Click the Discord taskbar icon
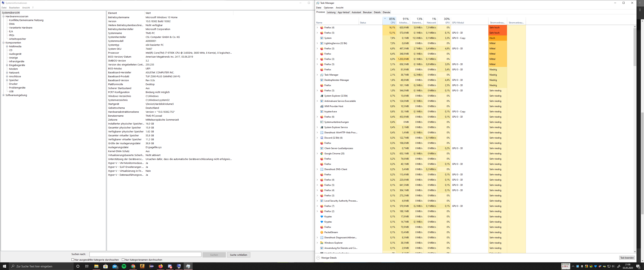The height and width of the screenshot is (270, 644). pos(170,266)
